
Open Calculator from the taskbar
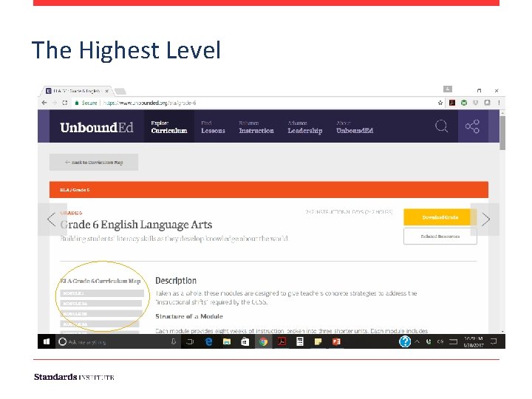point(299,341)
